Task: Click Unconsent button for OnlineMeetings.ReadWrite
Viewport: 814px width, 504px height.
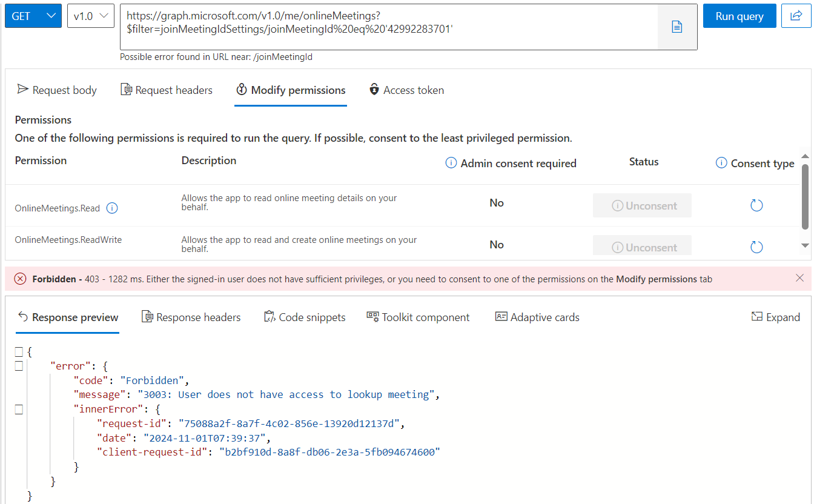Action: tap(642, 245)
